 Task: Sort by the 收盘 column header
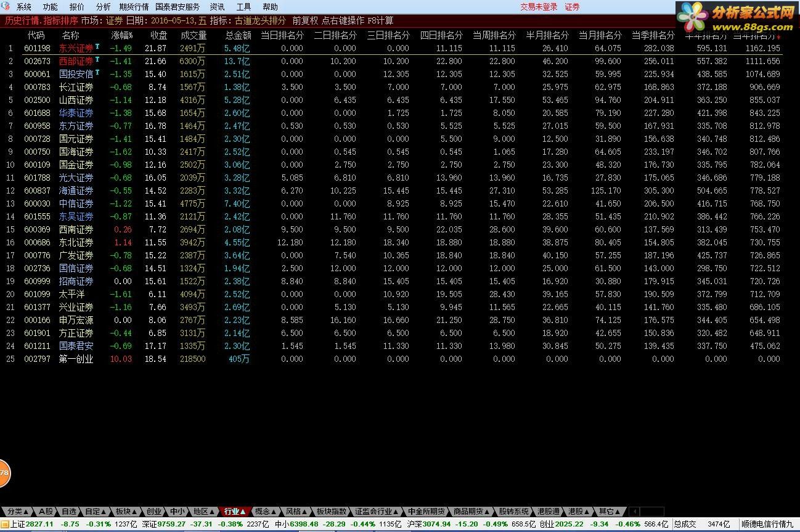point(159,35)
